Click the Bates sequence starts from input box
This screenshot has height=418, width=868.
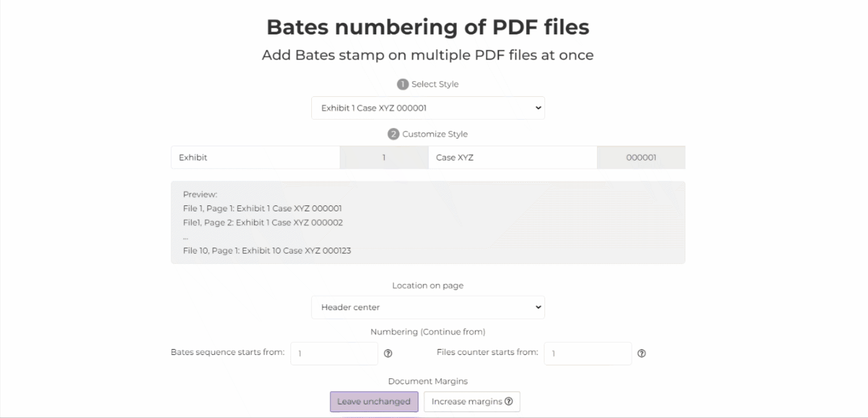click(334, 353)
